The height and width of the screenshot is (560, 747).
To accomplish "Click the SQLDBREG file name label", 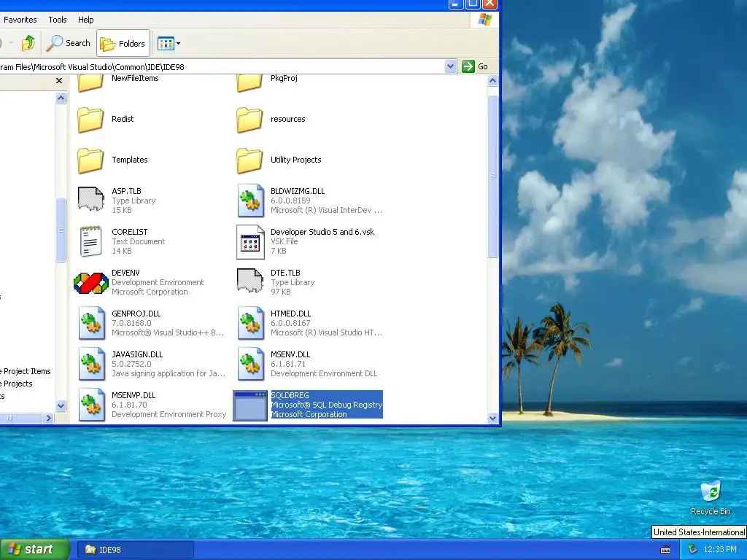I will pyautogui.click(x=290, y=395).
